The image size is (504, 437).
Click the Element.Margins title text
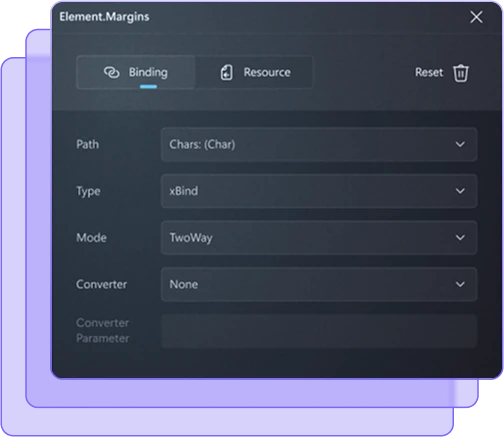point(104,17)
